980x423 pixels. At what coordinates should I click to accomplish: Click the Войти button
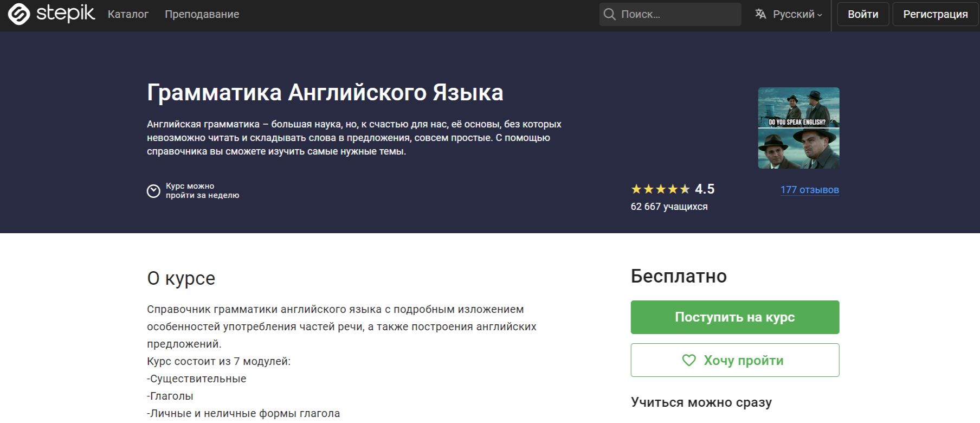tap(863, 14)
